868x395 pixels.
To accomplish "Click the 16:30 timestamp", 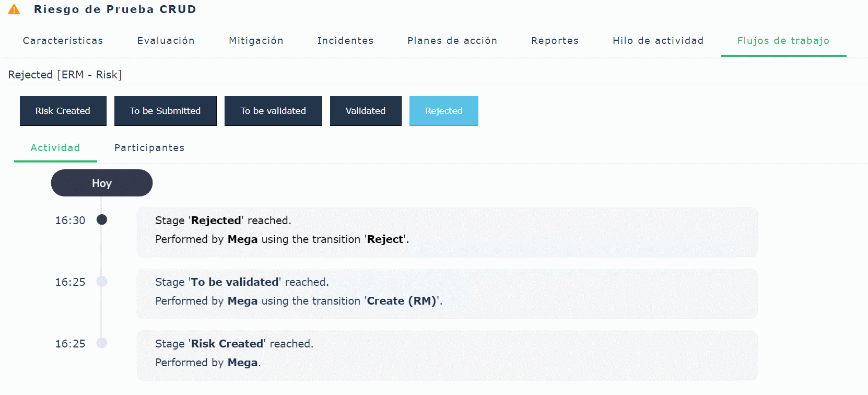I will tap(71, 220).
